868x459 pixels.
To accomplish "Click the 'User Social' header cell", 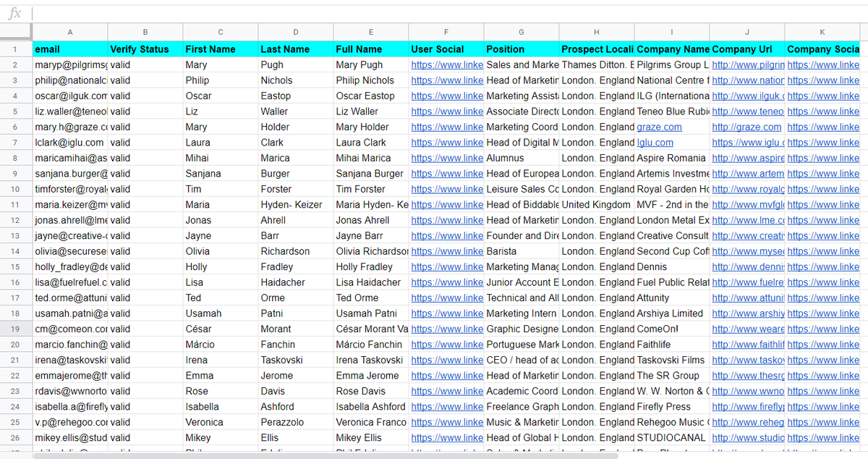I will click(446, 49).
